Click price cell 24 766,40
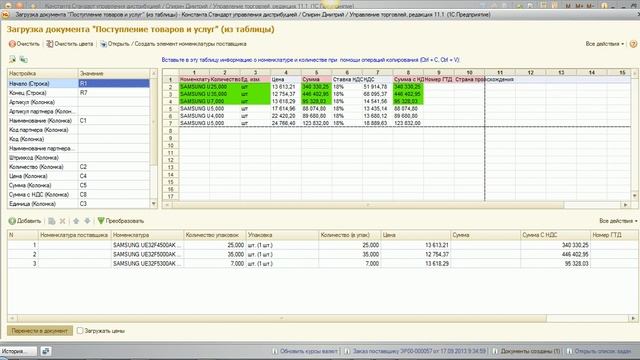The width and height of the screenshot is (640, 360). (286, 123)
